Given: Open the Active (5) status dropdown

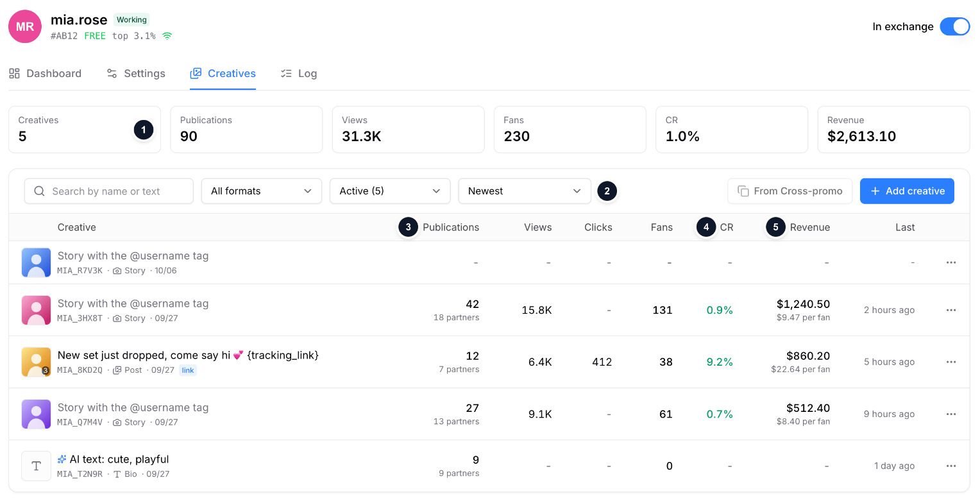Looking at the screenshot, I should click(390, 191).
